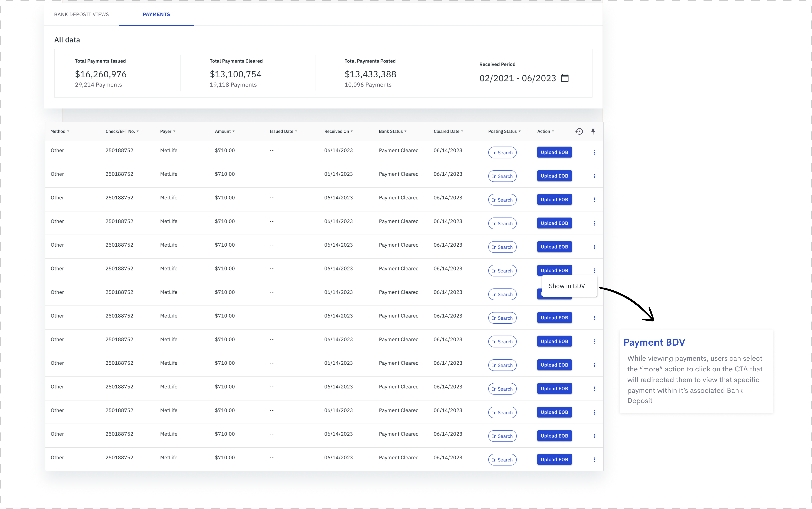Select the Payments tab
Screen dimensions: 812x509
pyautogui.click(x=156, y=15)
